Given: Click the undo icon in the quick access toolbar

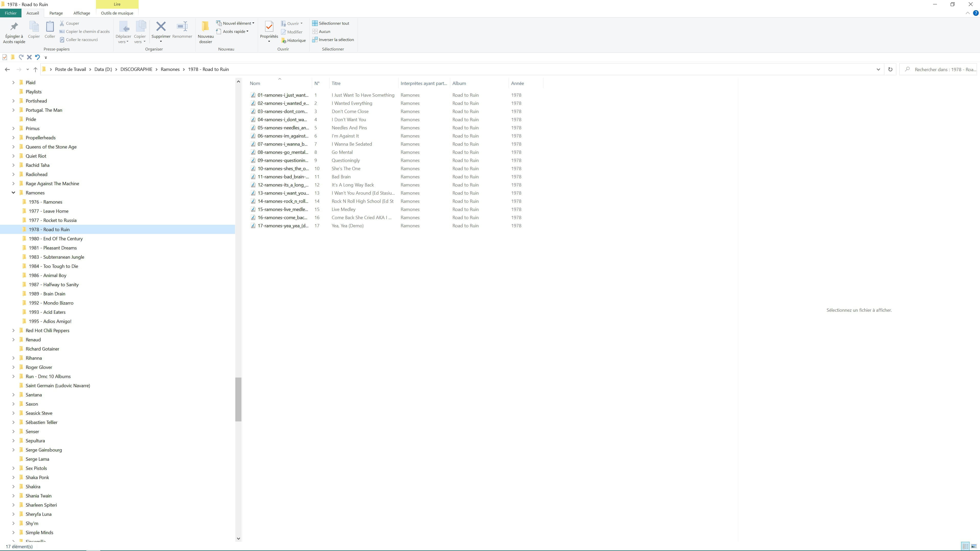Looking at the screenshot, I should click(37, 57).
